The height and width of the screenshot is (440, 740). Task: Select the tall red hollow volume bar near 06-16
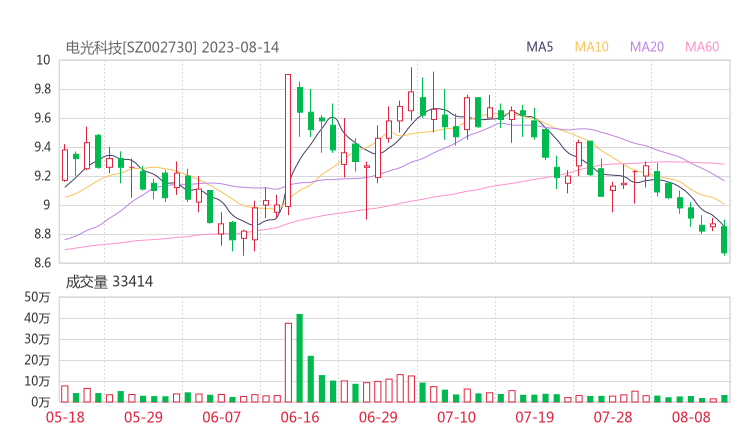(x=288, y=363)
